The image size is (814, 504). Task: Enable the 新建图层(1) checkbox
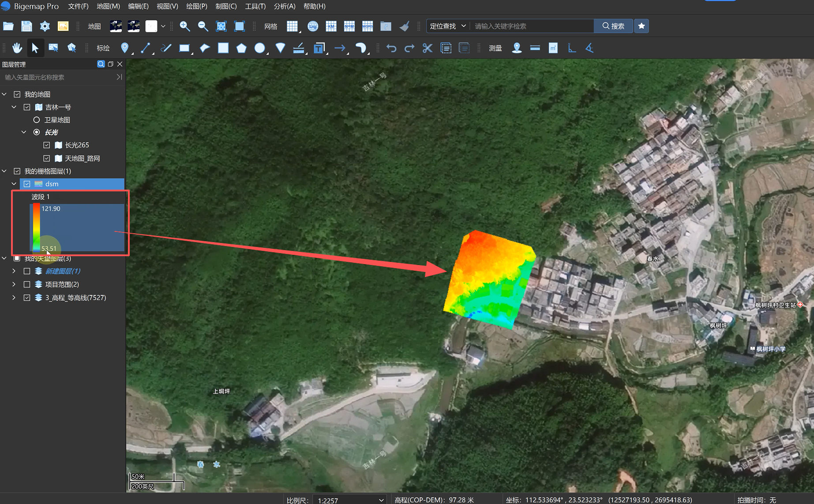coord(27,271)
